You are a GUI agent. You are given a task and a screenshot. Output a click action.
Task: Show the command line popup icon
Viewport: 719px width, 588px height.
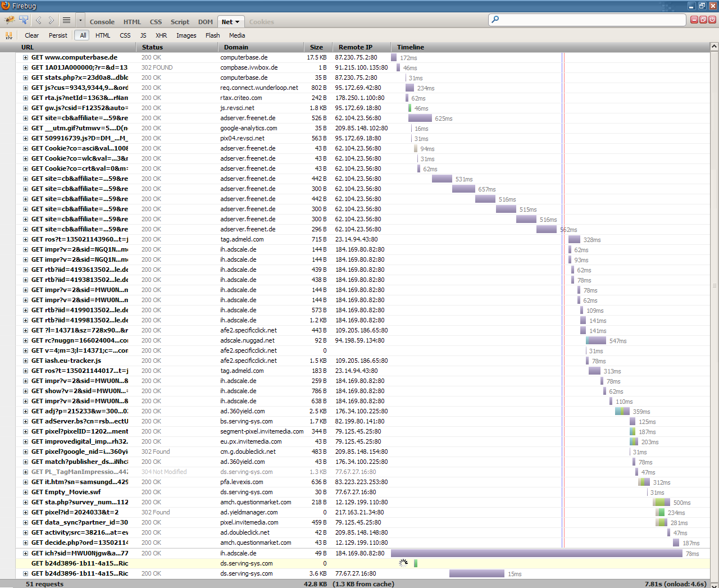[66, 20]
